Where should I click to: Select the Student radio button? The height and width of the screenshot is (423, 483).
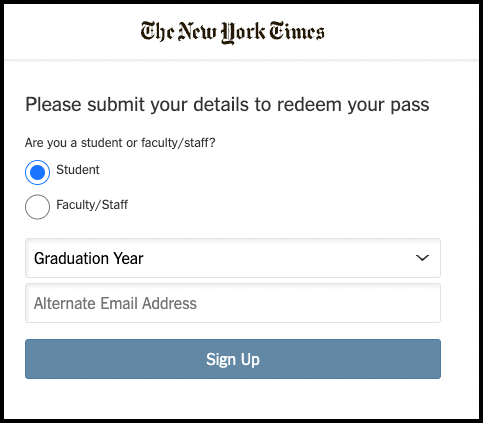tap(37, 172)
